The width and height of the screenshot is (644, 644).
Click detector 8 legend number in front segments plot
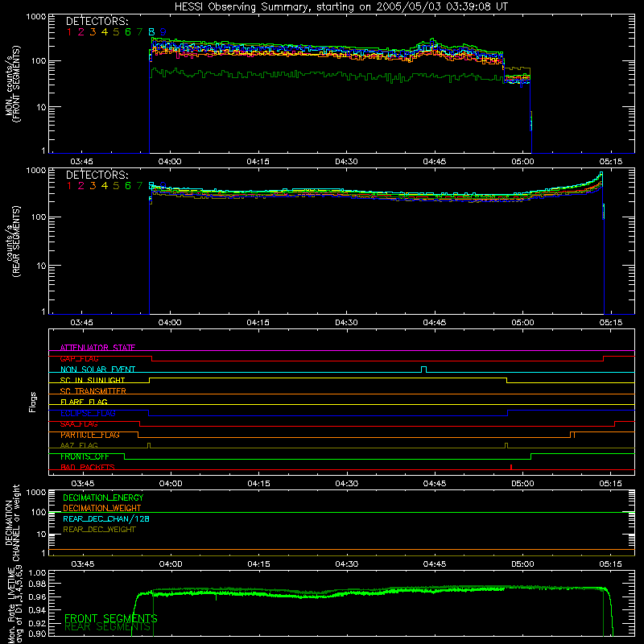pos(151,32)
